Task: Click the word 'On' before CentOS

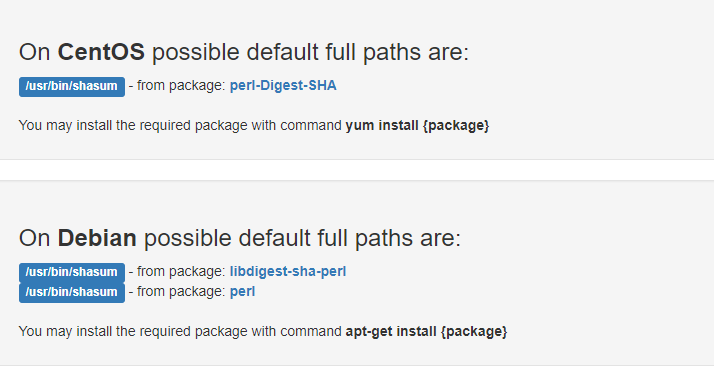Action: coord(34,52)
